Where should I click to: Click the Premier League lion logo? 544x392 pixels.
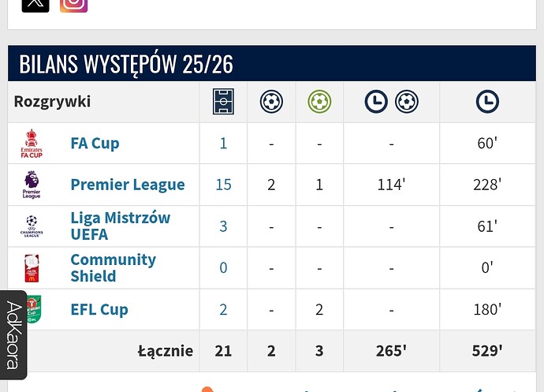(32, 185)
